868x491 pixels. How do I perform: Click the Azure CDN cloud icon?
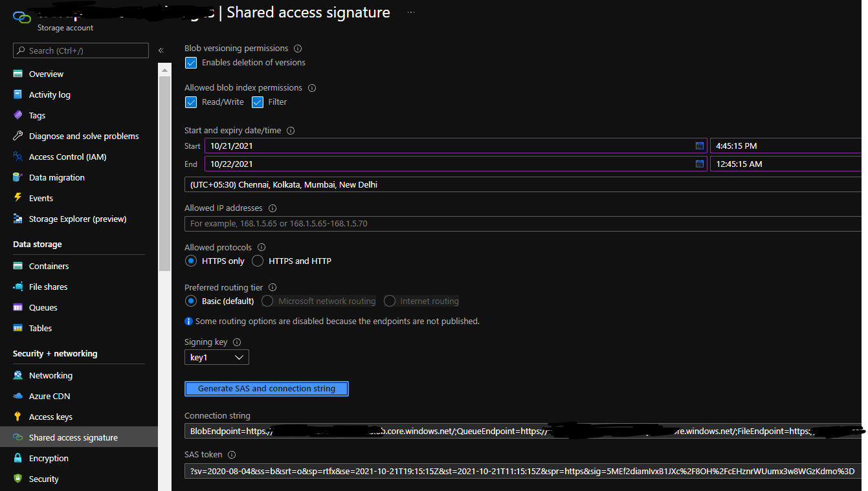tap(18, 396)
